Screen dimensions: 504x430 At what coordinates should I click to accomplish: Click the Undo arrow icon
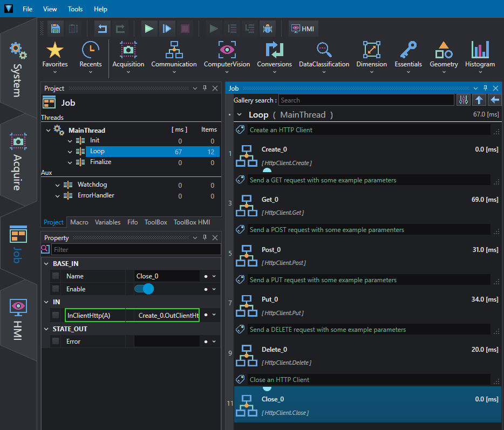point(103,29)
